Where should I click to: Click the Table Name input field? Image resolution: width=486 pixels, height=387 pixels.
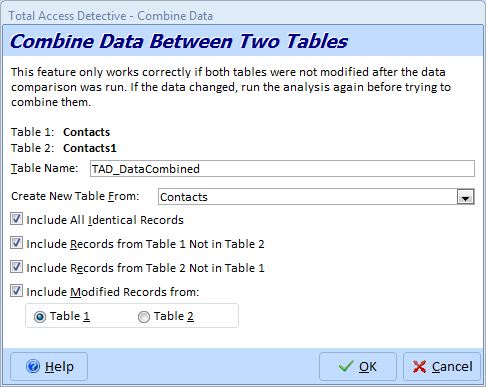click(x=282, y=169)
